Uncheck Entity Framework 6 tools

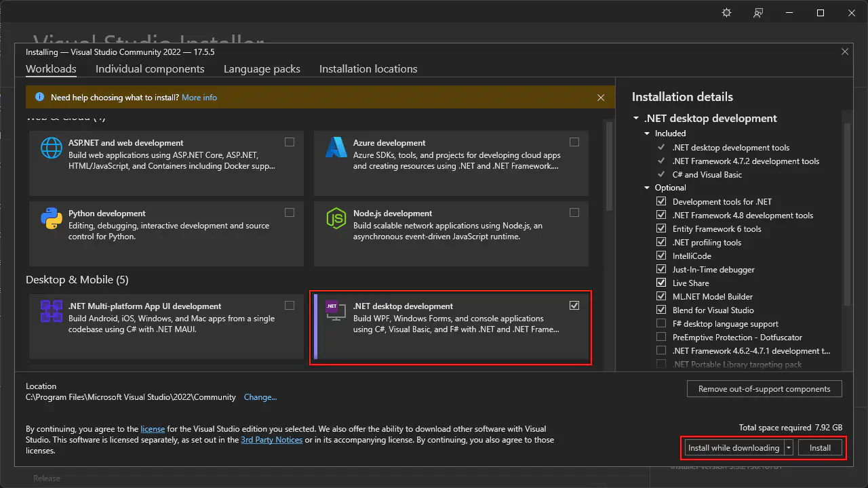(661, 228)
